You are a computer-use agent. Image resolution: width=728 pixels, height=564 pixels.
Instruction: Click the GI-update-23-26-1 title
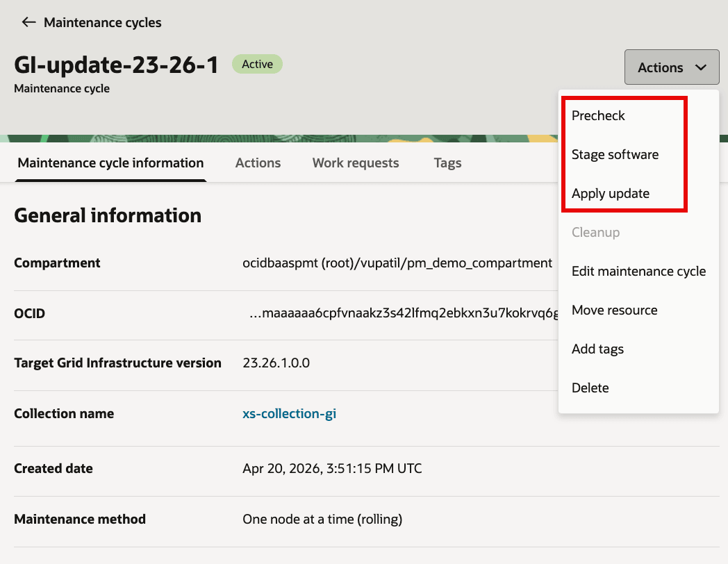116,65
